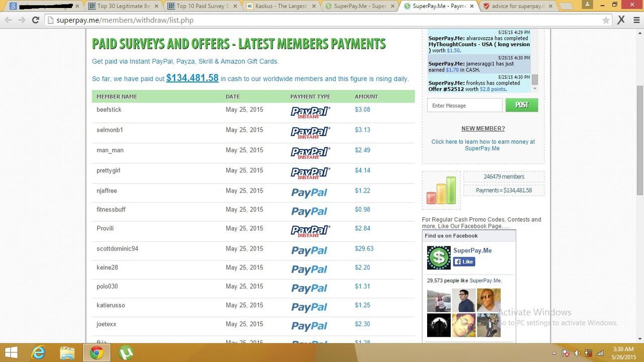Click the Facebook Like button

[x=464, y=261]
